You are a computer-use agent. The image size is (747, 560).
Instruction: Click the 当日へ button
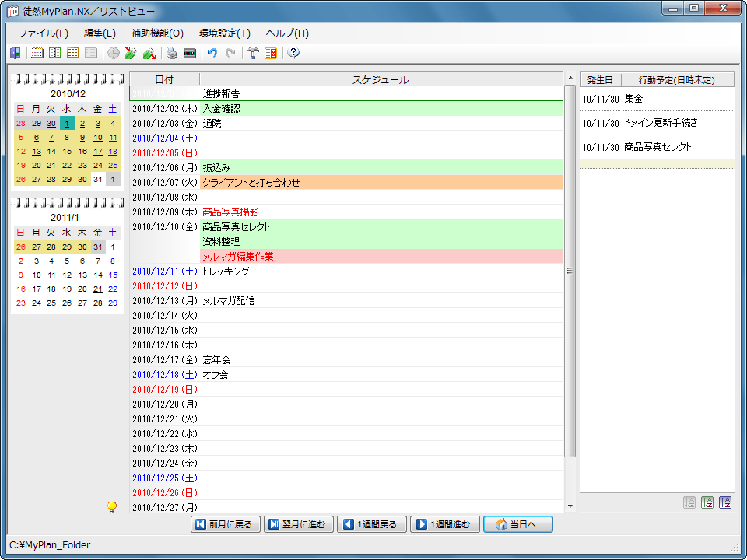coord(517,524)
